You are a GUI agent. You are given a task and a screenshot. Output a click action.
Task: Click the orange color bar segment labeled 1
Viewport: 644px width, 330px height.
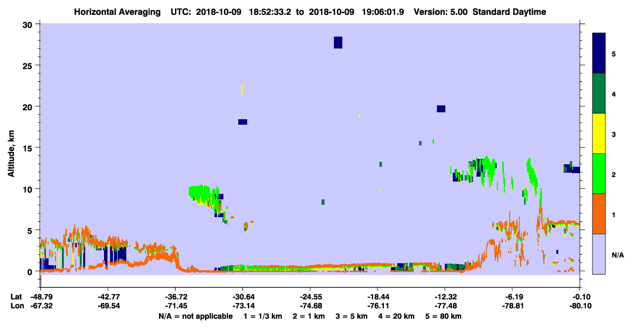tap(599, 214)
